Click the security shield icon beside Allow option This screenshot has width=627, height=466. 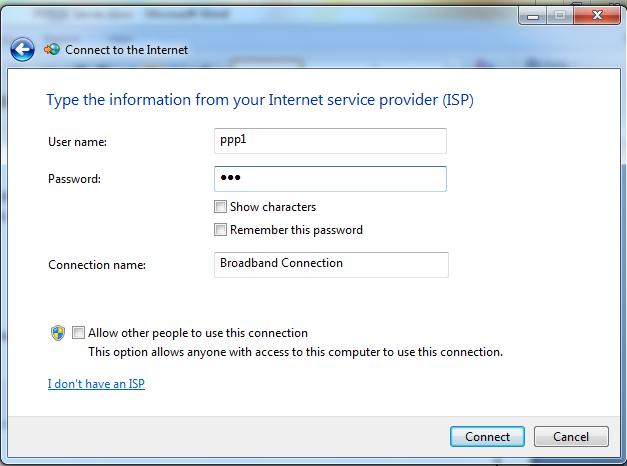pyautogui.click(x=58, y=333)
